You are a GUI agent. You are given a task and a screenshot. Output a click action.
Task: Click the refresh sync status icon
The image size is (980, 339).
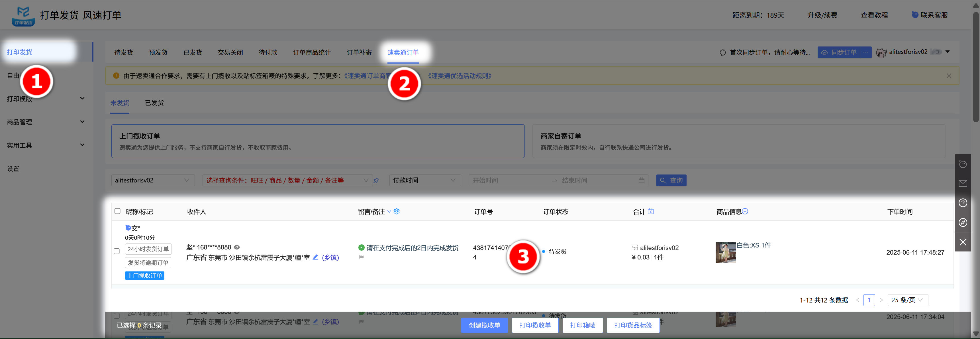pyautogui.click(x=722, y=52)
